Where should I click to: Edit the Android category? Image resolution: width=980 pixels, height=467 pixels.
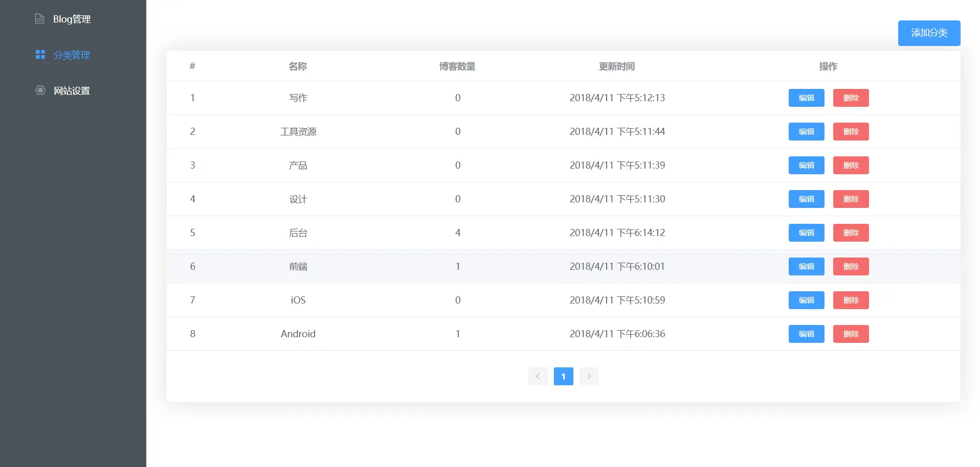tap(806, 334)
